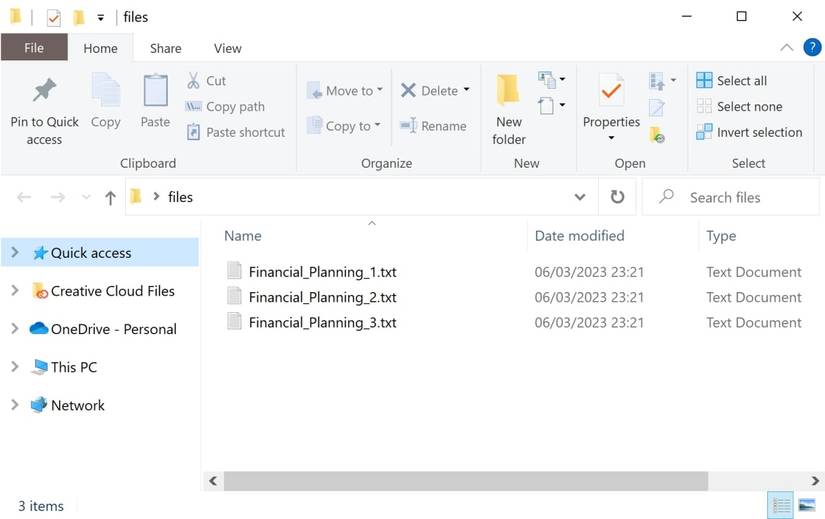The image size is (825, 519).
Task: Click the Paste clipboard icon
Action: coord(155,90)
